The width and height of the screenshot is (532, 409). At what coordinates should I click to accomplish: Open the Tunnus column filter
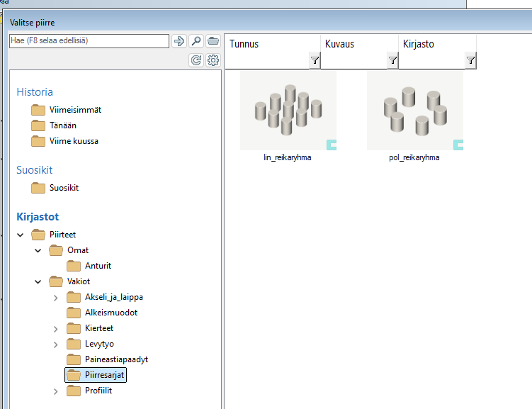coord(315,61)
